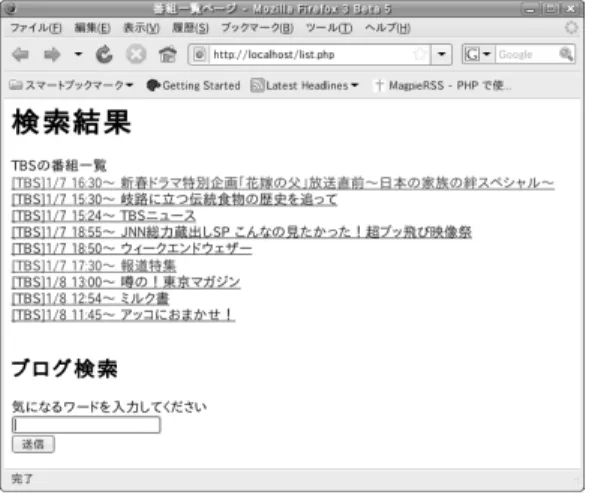The width and height of the screenshot is (592, 498).
Task: Click the Google search input field
Action: click(527, 55)
